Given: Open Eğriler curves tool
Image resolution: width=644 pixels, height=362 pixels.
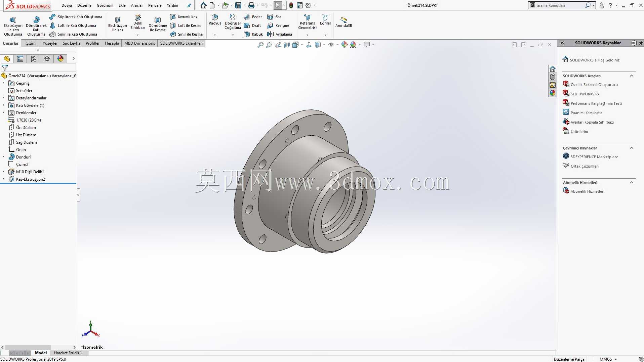Looking at the screenshot, I should (x=325, y=20).
